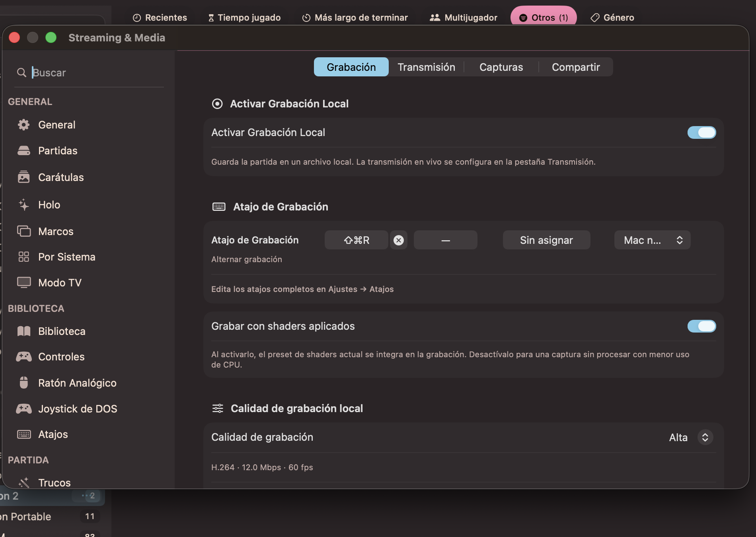Viewport: 756px width, 537px height.
Task: Open Atajos keyboard icon in sidebar
Action: 24,434
